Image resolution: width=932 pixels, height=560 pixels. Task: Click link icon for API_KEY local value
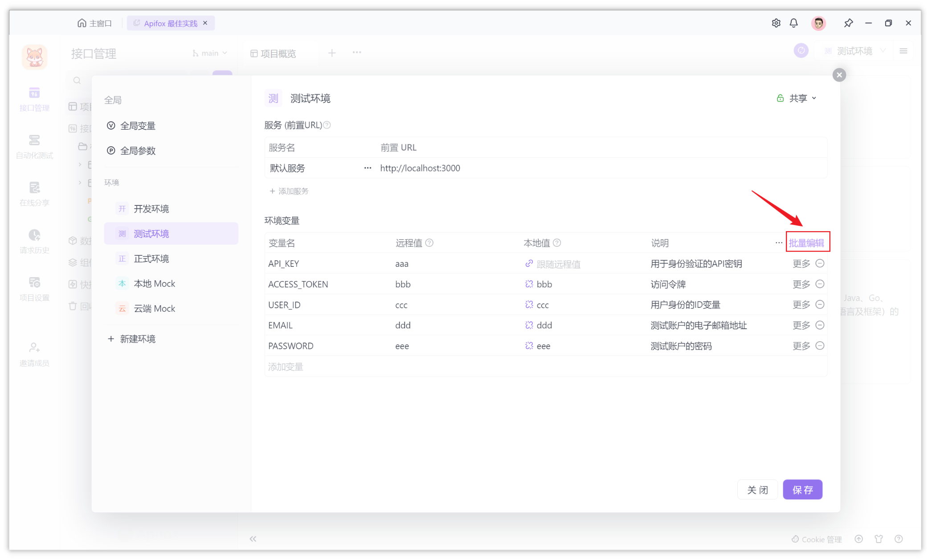pyautogui.click(x=529, y=264)
